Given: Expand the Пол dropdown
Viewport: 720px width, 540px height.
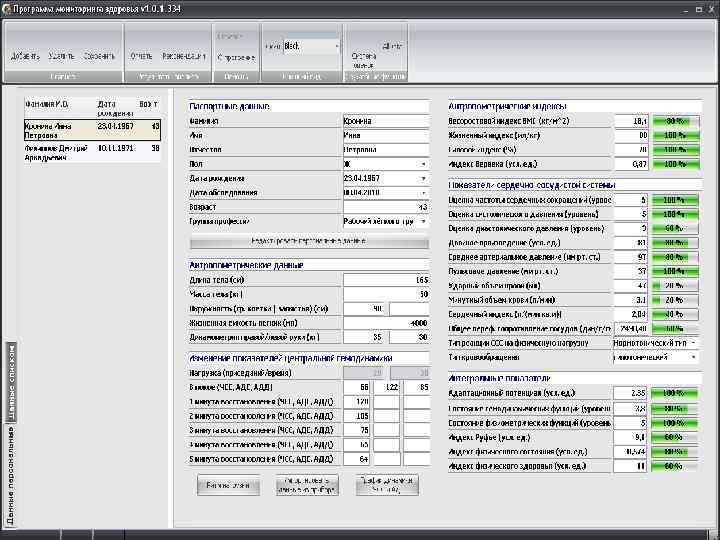Looking at the screenshot, I should coord(422,163).
